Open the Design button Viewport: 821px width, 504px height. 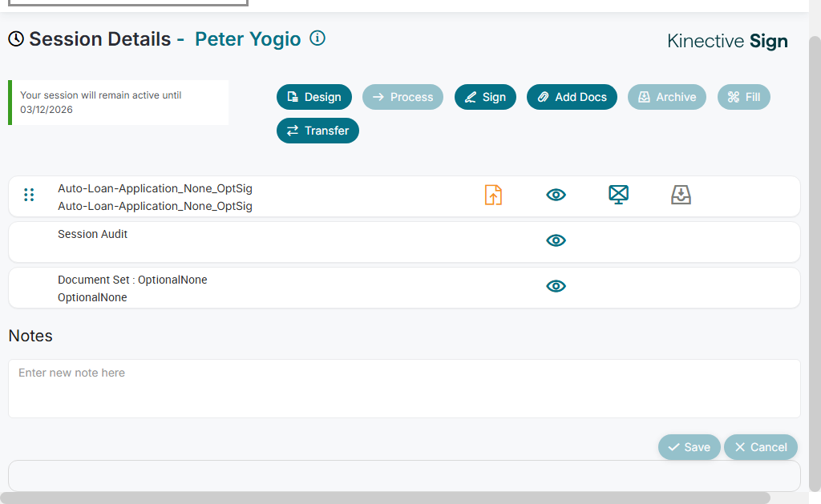pyautogui.click(x=314, y=97)
